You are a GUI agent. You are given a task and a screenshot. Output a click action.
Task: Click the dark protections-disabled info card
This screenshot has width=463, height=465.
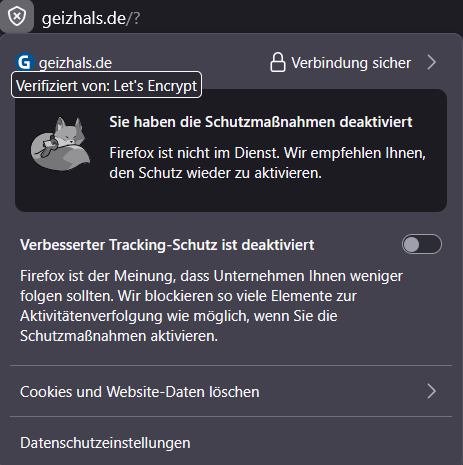click(231, 150)
